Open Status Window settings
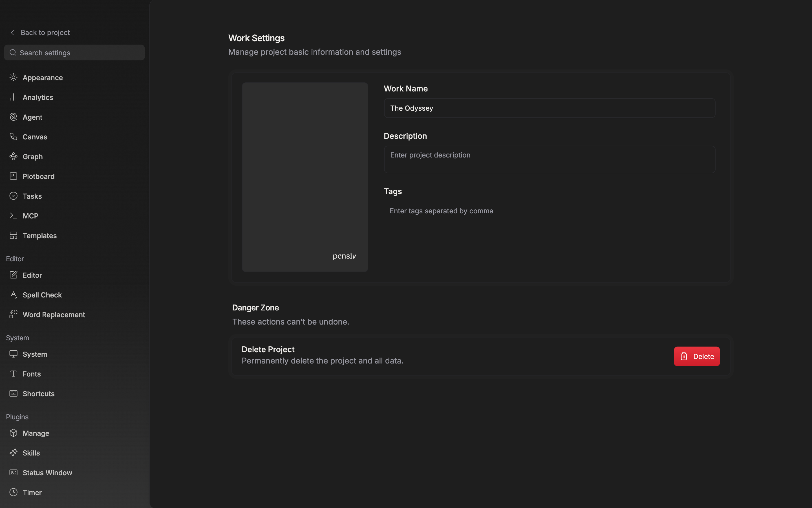 74,473
